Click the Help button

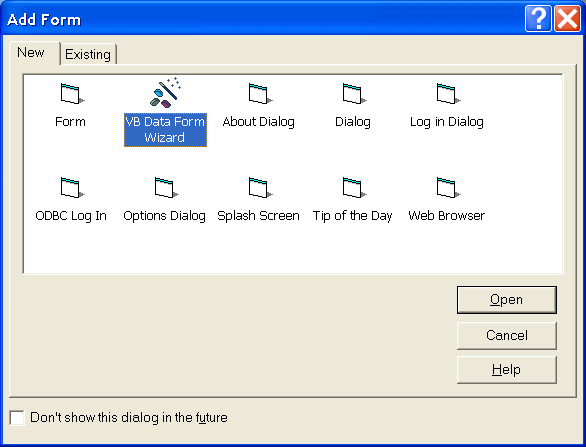coord(507,370)
